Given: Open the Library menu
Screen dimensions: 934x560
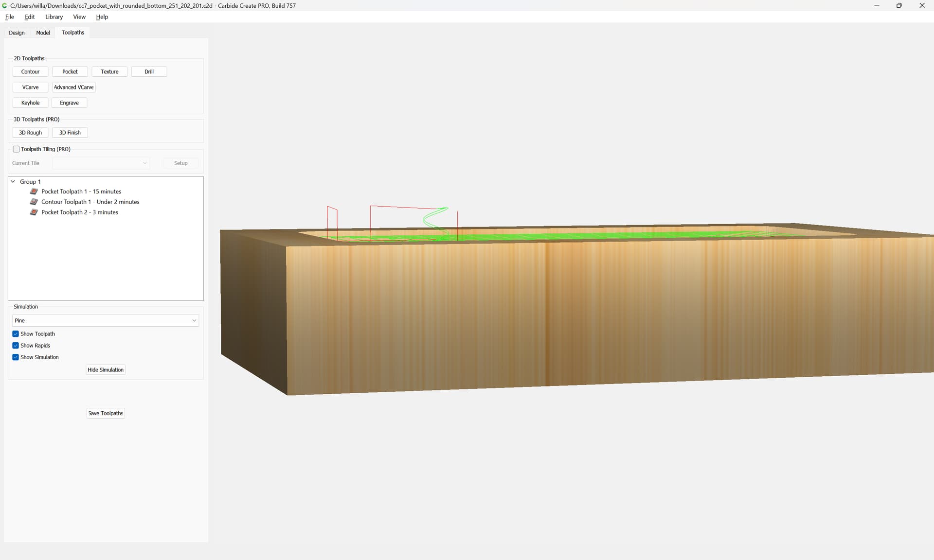Looking at the screenshot, I should click(54, 17).
